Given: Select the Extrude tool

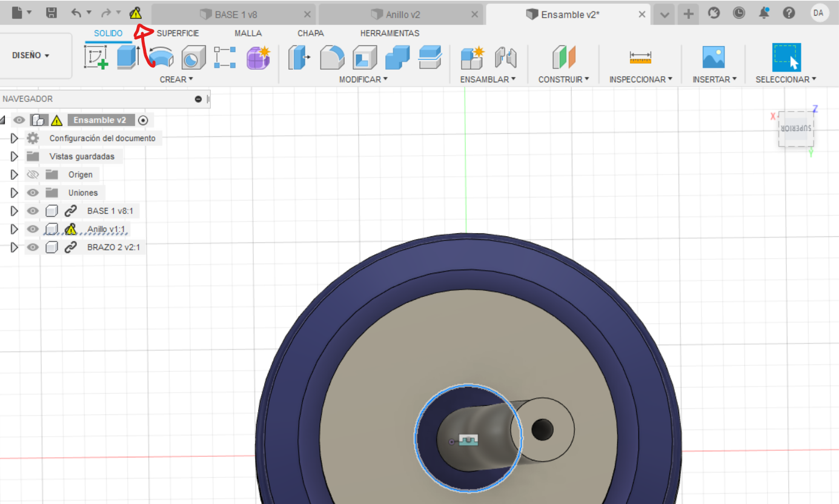Looking at the screenshot, I should coord(128,57).
